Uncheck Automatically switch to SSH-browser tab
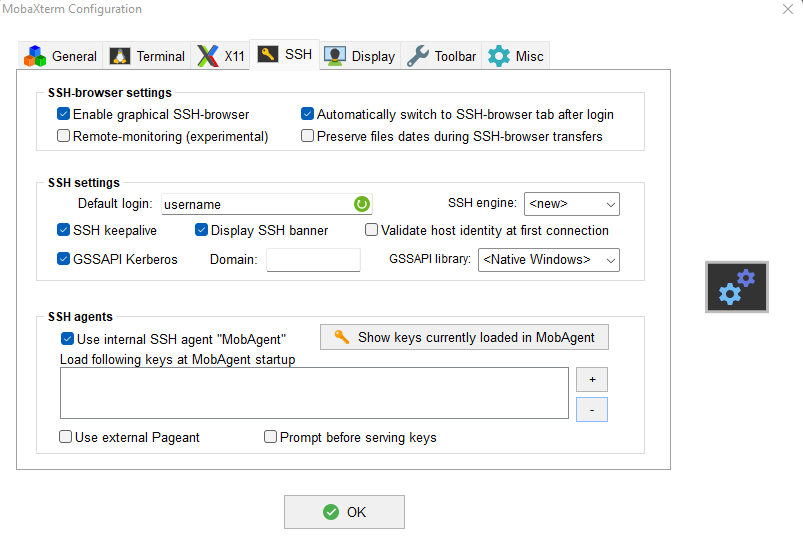The width and height of the screenshot is (803, 540). point(307,114)
